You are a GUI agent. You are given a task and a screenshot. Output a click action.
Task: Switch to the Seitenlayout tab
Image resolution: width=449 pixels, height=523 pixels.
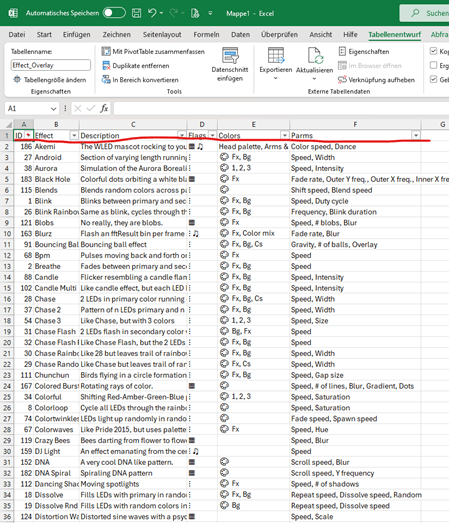162,34
